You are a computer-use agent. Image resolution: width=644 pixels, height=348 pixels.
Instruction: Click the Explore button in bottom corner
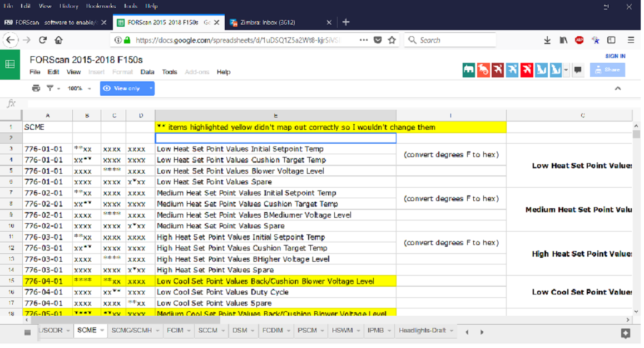(x=625, y=333)
